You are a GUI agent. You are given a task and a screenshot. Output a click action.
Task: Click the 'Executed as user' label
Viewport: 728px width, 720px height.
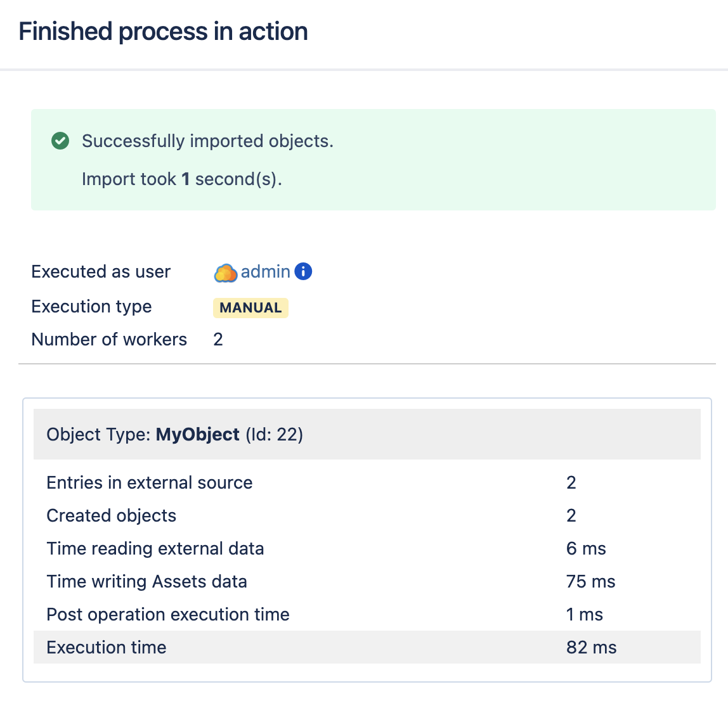coord(101,272)
